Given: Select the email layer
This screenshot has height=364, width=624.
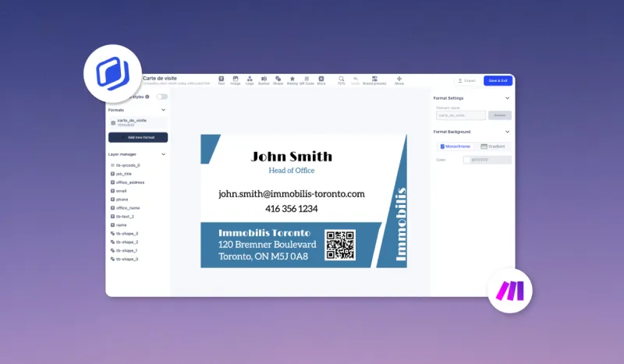Looking at the screenshot, I should click(121, 191).
